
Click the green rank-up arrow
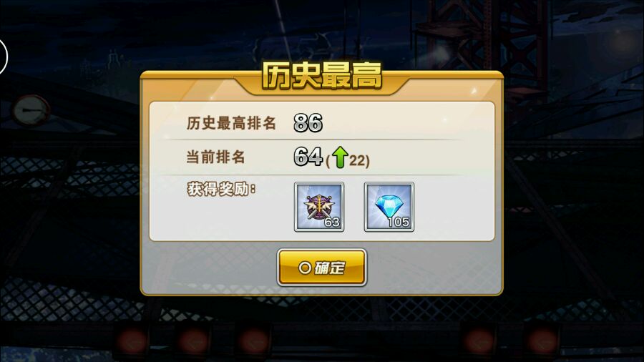pyautogui.click(x=340, y=157)
